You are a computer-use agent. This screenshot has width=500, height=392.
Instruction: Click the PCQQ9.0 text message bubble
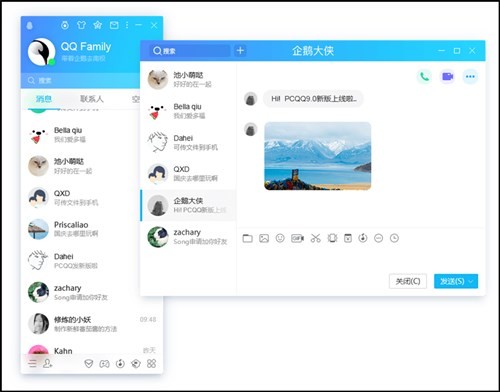(313, 99)
